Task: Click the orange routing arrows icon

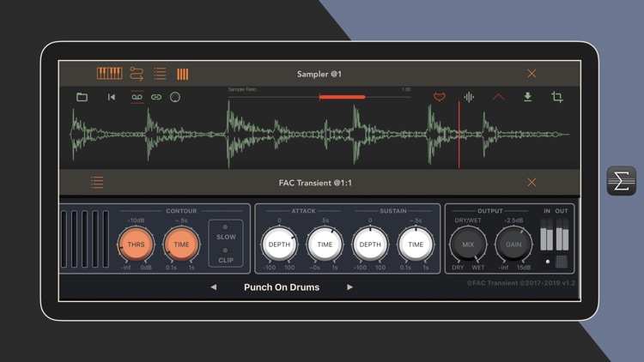Action: point(137,74)
